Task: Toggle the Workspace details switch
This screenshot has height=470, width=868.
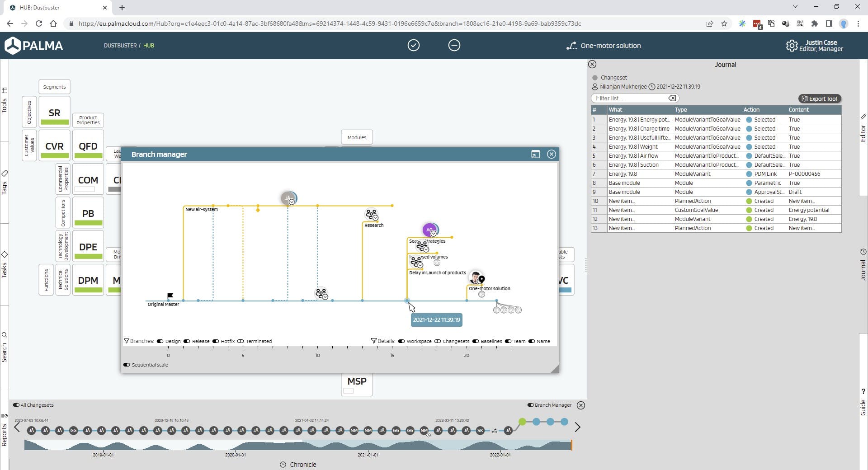Action: [401, 341]
